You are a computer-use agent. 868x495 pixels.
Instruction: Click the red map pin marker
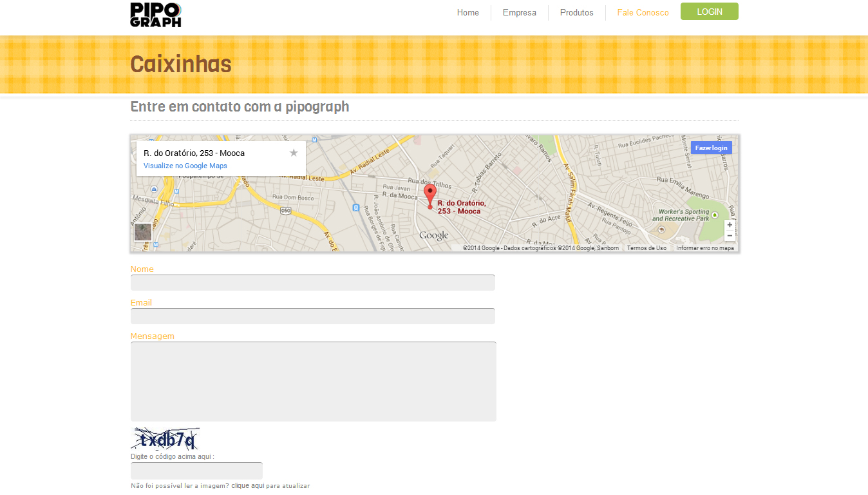pyautogui.click(x=430, y=196)
